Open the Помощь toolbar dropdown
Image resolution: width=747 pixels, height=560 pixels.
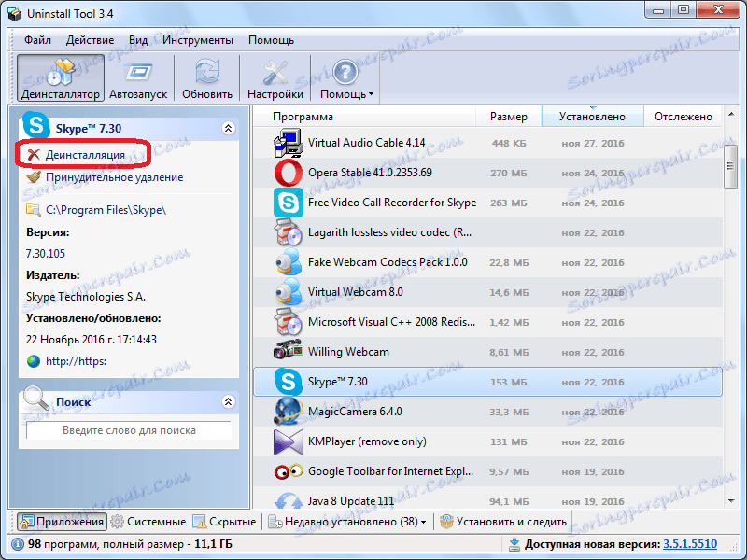coord(346,78)
